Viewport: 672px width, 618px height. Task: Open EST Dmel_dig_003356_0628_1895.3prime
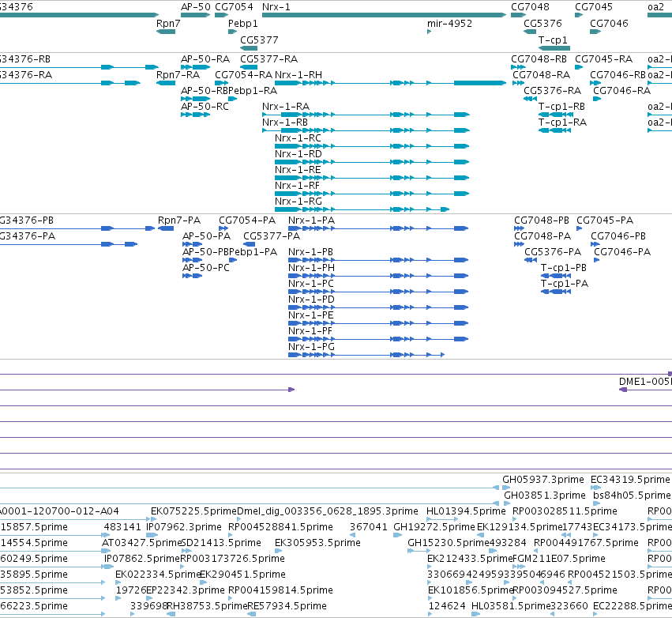328,511
